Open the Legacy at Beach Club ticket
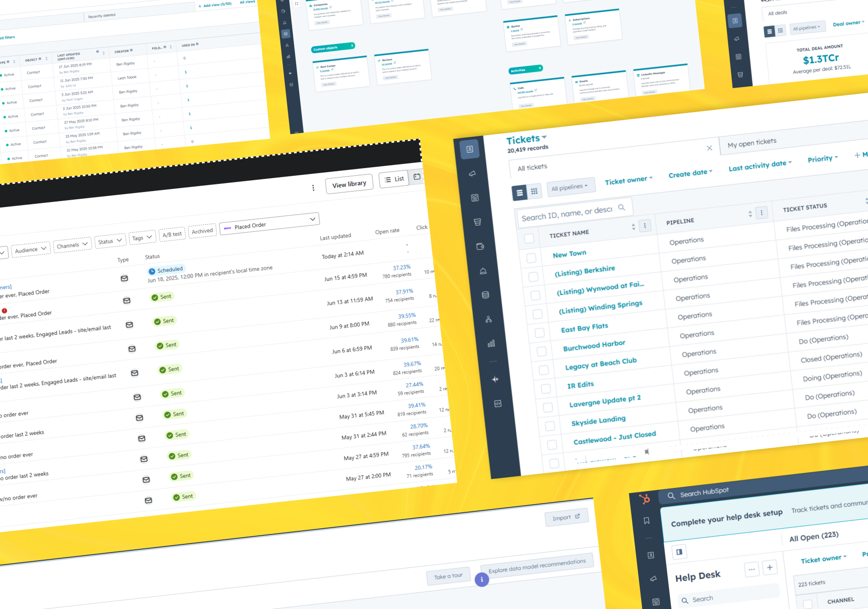 600,364
